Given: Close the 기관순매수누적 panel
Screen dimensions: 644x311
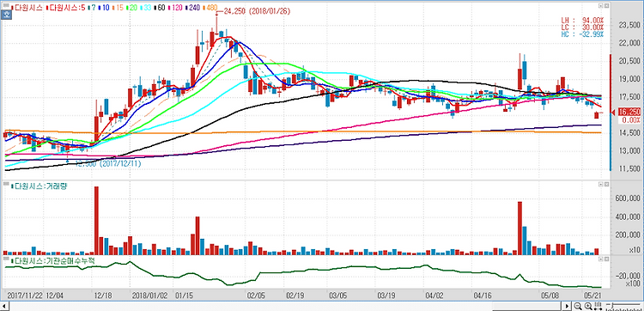Looking at the screenshot, I should point(606,259).
